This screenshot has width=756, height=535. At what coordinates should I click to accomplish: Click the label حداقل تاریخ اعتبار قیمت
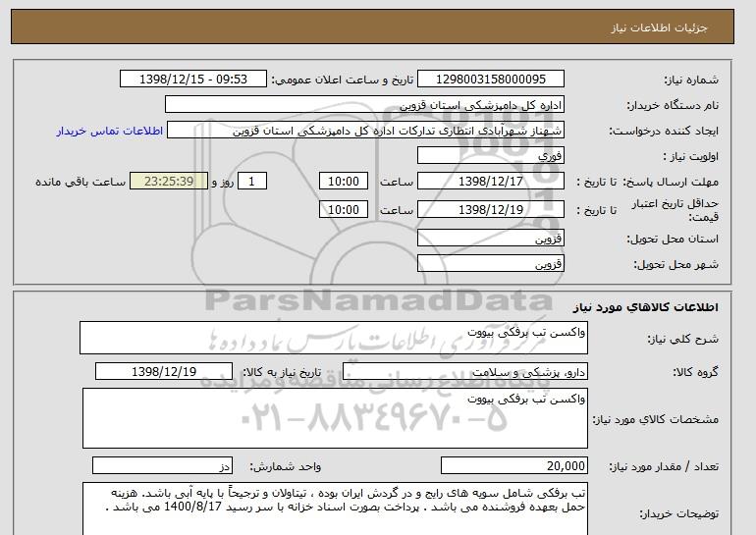coord(675,211)
